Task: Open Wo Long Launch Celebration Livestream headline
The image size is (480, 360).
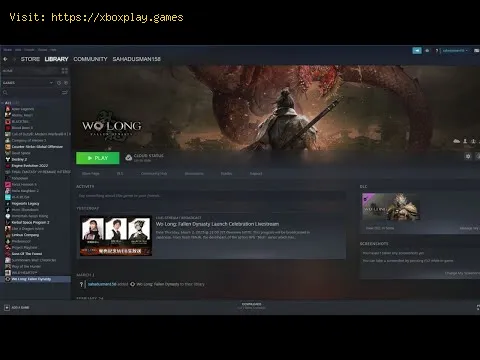Action: (x=217, y=224)
